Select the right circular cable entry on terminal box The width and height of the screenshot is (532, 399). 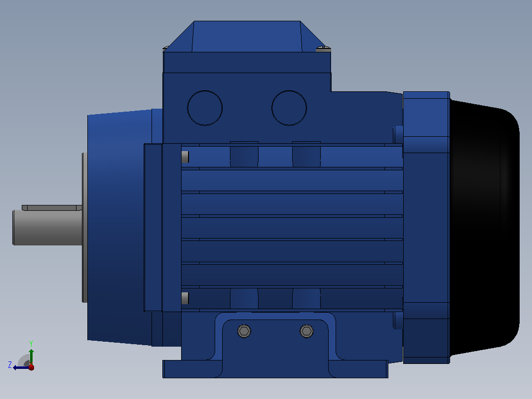289,108
